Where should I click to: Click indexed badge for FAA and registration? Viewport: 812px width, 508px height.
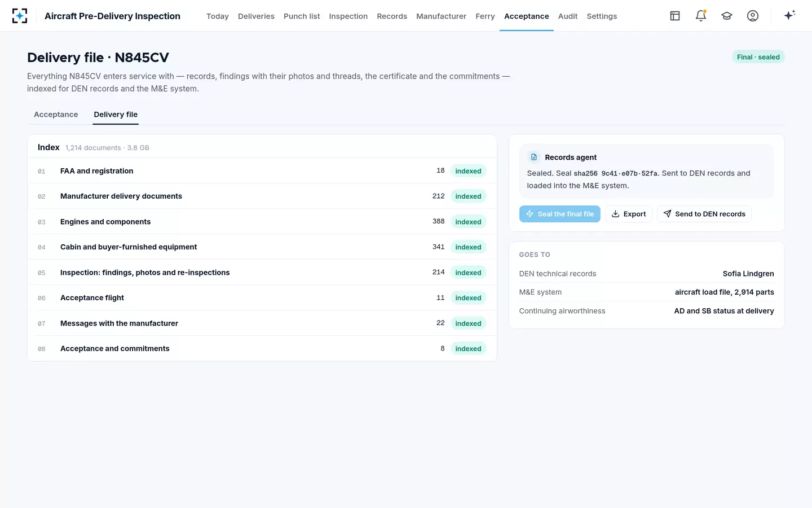click(468, 171)
